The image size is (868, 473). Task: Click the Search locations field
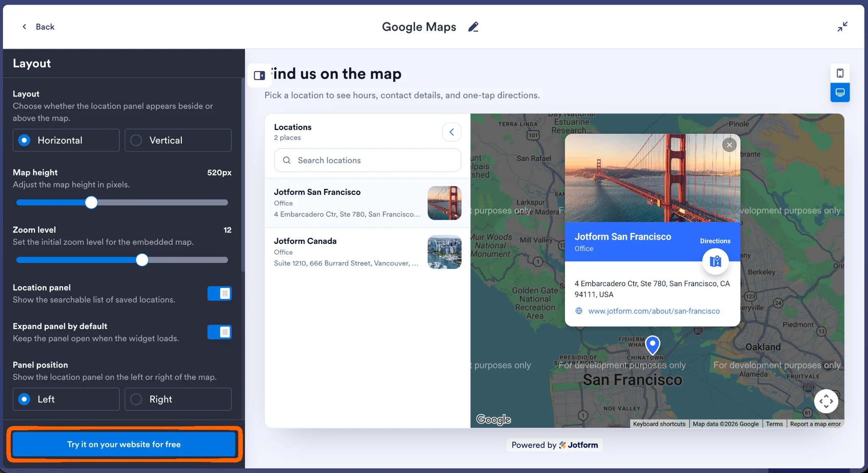tap(367, 160)
